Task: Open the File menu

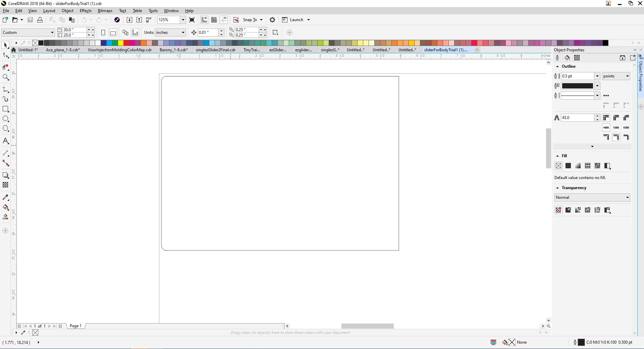Action: pyautogui.click(x=6, y=11)
